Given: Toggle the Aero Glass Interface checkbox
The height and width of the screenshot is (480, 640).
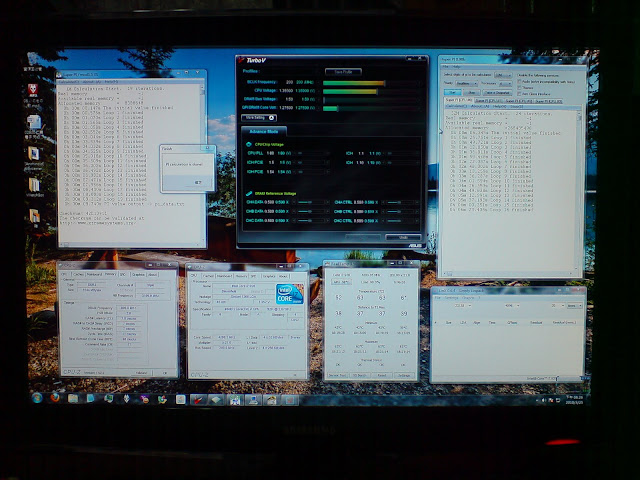Looking at the screenshot, I should point(520,93).
